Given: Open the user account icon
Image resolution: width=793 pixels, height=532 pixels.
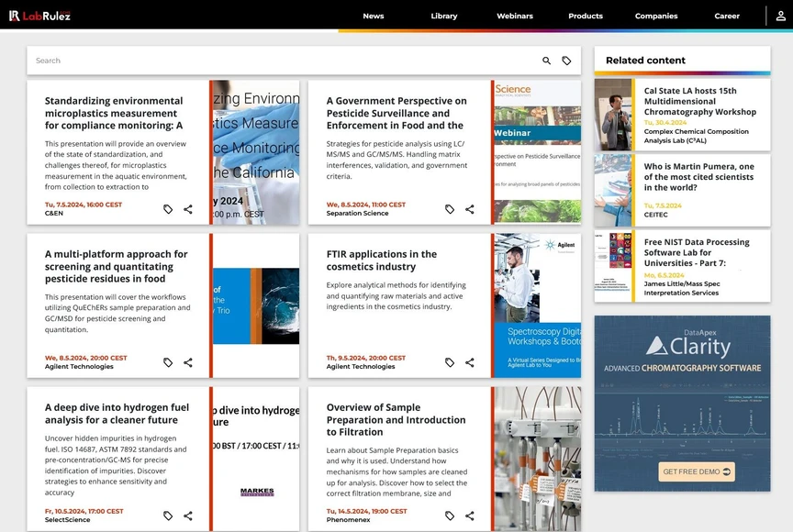Looking at the screenshot, I should [780, 16].
